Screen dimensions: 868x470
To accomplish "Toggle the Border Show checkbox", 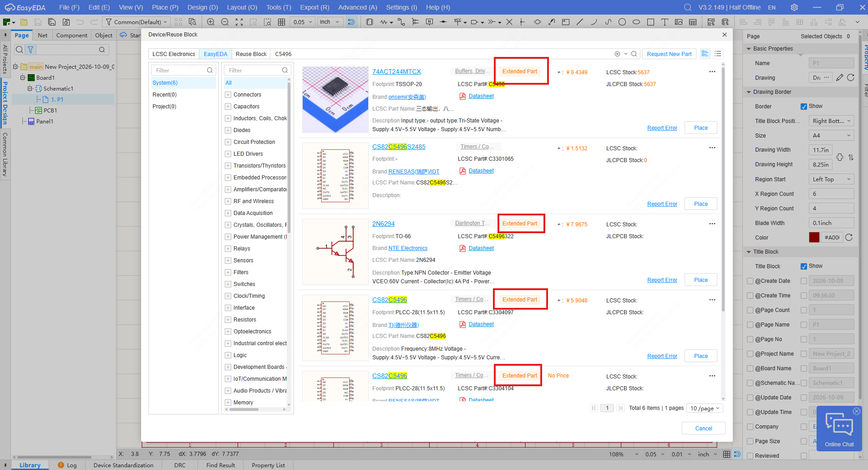I will pyautogui.click(x=804, y=107).
